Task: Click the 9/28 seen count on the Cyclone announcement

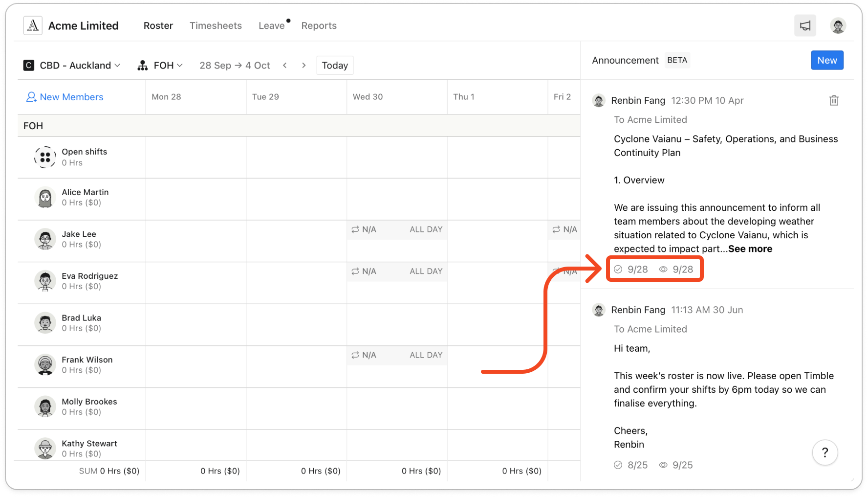Action: pyautogui.click(x=676, y=270)
